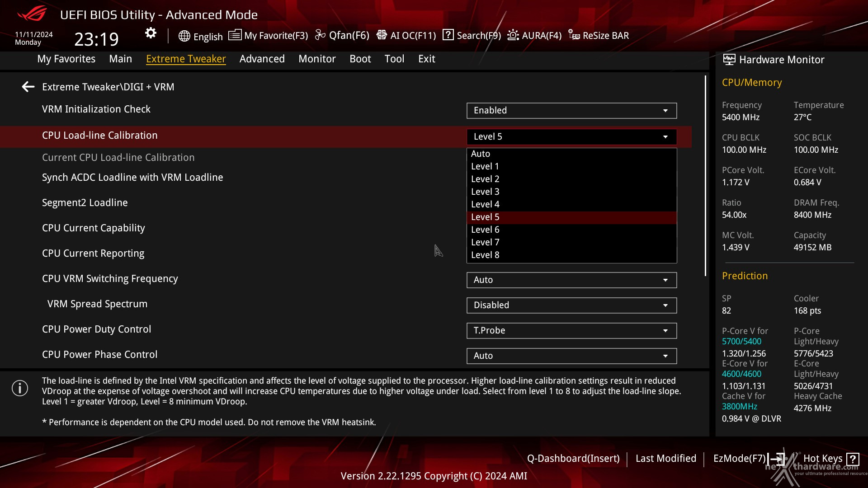Switch to Boot tab
The width and height of the screenshot is (868, 488).
coord(360,59)
